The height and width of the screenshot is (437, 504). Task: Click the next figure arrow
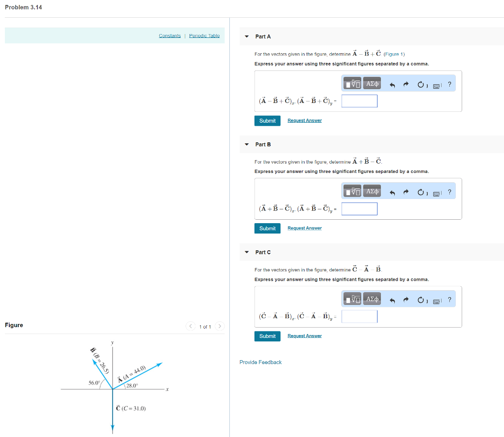tap(220, 326)
